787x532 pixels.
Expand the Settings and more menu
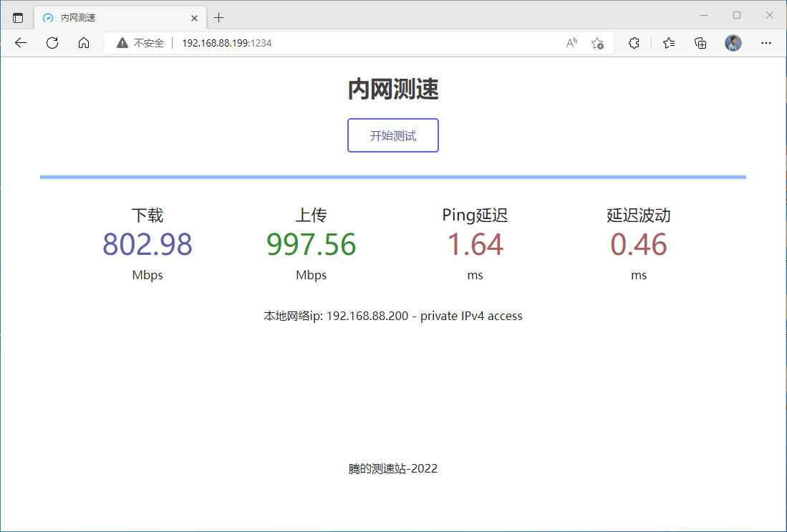(766, 43)
